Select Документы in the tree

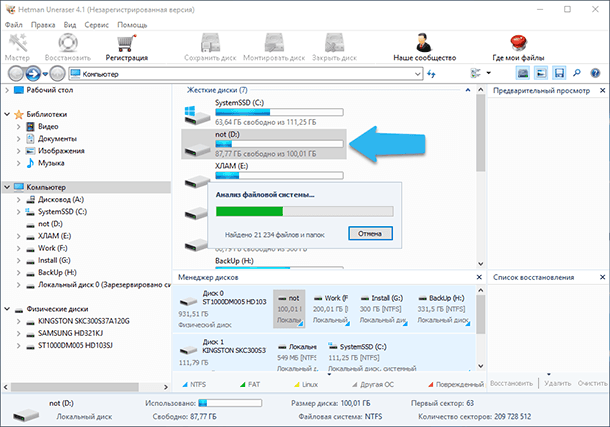coord(57,139)
